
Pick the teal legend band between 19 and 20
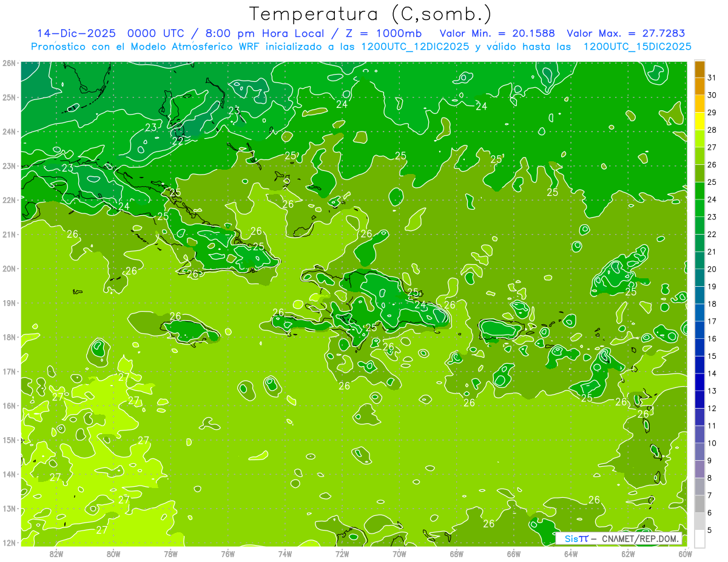(x=699, y=278)
